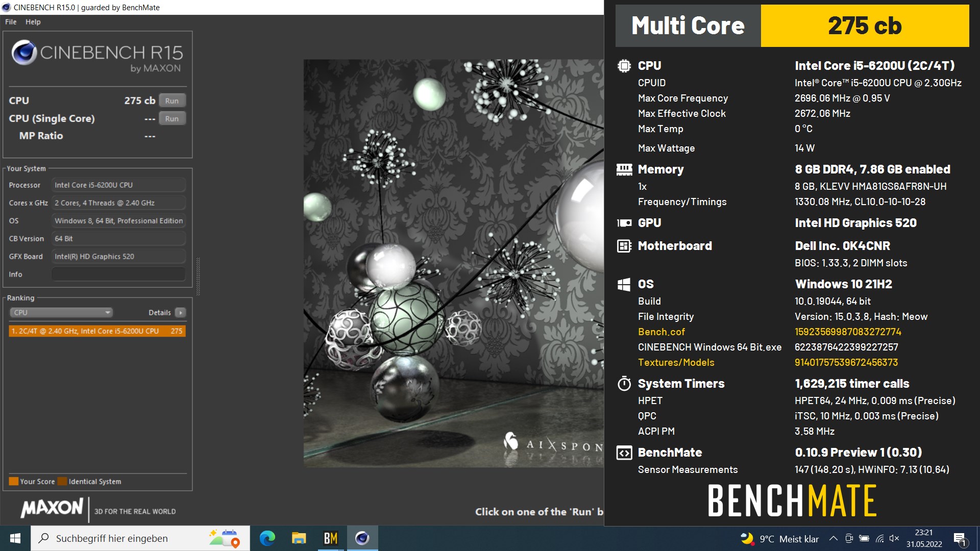Click the Your Score orange legend swatch
The height and width of the screenshot is (551, 980).
[14, 481]
